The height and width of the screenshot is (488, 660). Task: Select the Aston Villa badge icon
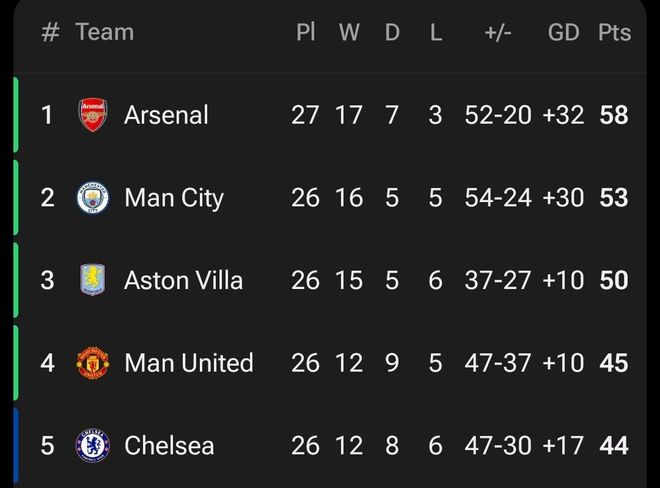(x=93, y=280)
